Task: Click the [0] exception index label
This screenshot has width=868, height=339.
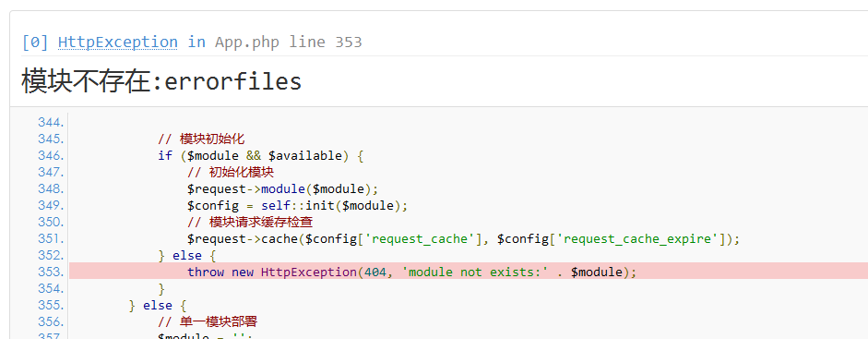Action: coord(35,42)
